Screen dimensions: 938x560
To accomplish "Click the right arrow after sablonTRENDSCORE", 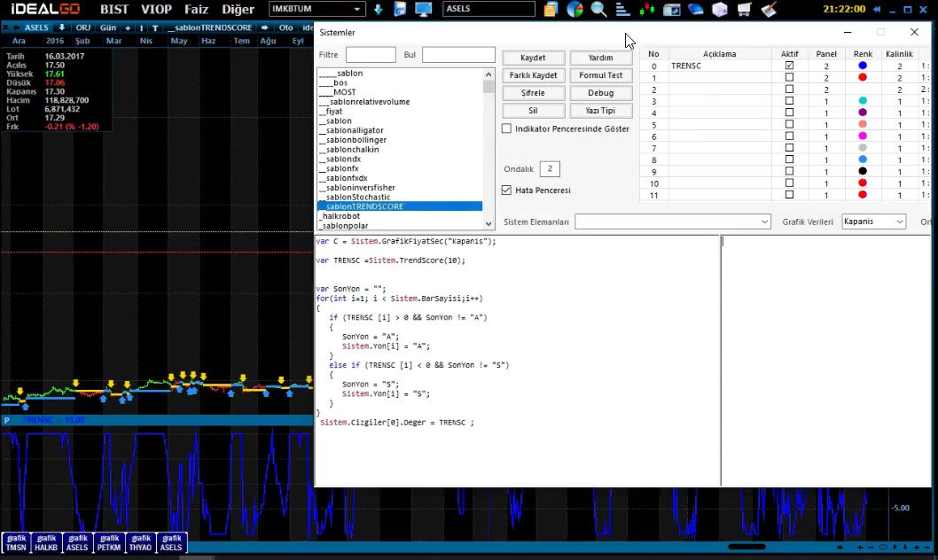I will click(x=264, y=27).
